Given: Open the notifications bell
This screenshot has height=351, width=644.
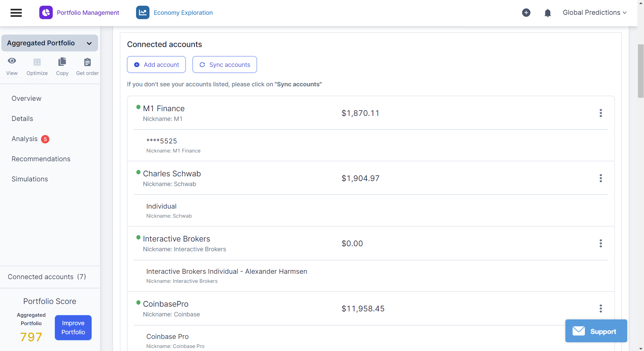Looking at the screenshot, I should click(x=548, y=13).
